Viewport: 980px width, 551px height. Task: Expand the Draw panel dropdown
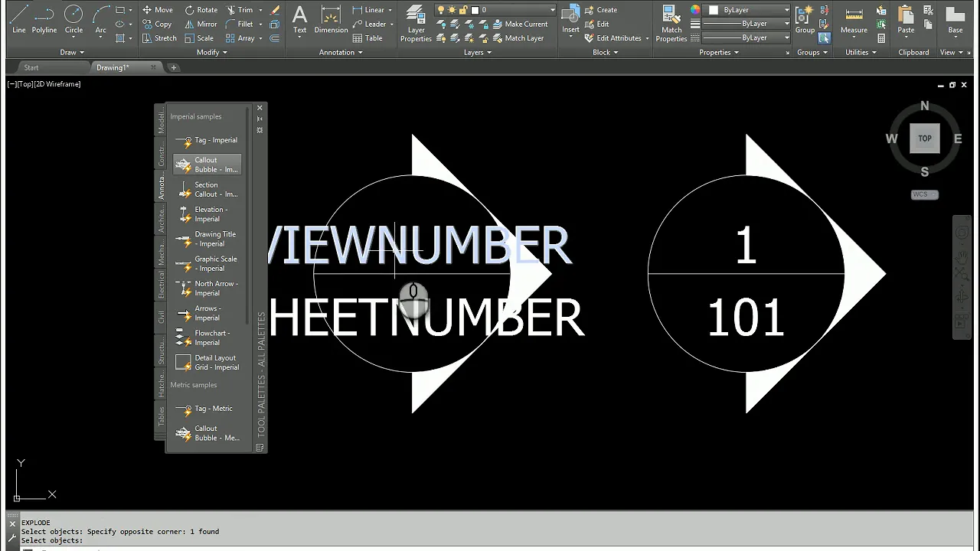click(72, 52)
